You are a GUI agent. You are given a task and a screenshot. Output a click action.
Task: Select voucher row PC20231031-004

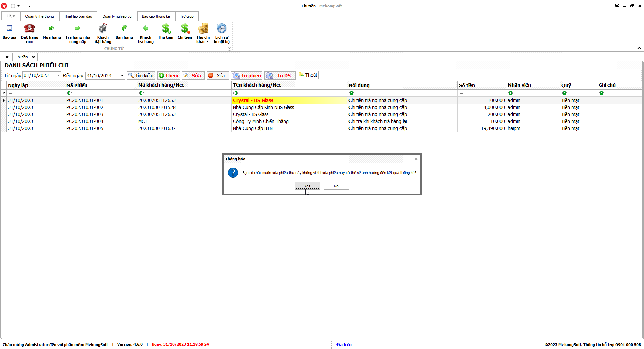click(321, 121)
